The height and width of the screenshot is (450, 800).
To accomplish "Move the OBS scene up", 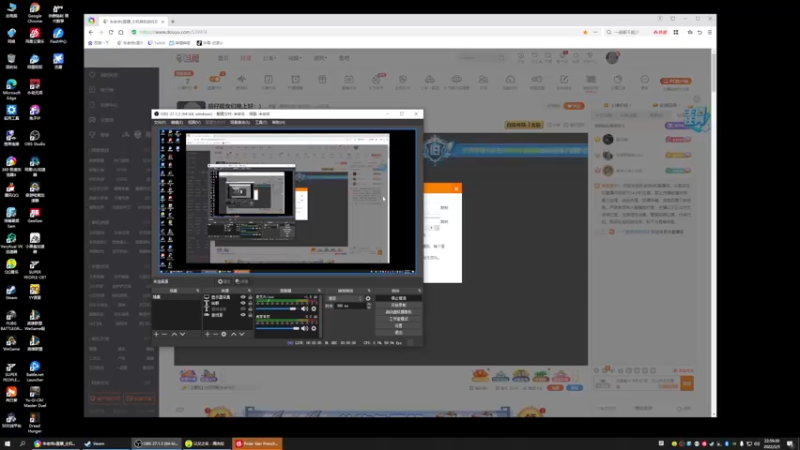I will pos(174,334).
